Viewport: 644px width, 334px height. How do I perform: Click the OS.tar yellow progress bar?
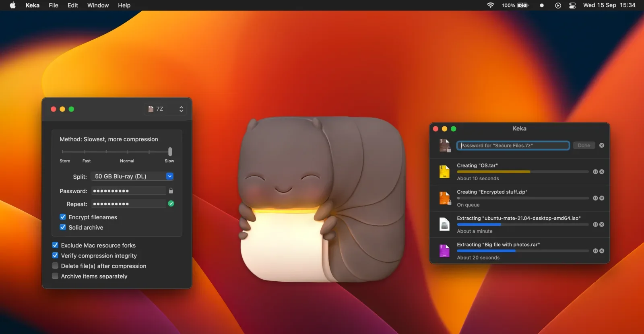pyautogui.click(x=523, y=172)
